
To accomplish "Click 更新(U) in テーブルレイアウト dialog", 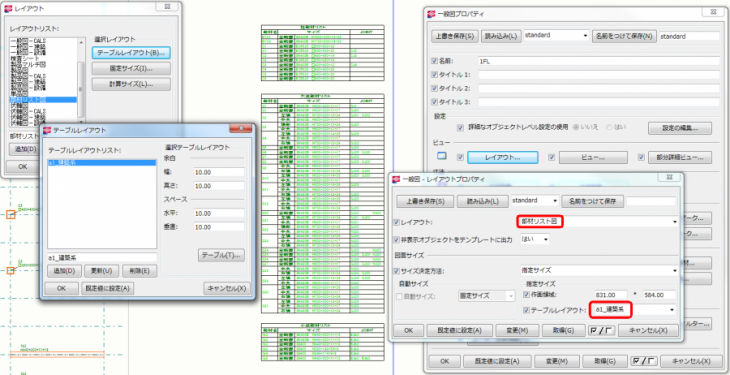I will click(x=101, y=271).
